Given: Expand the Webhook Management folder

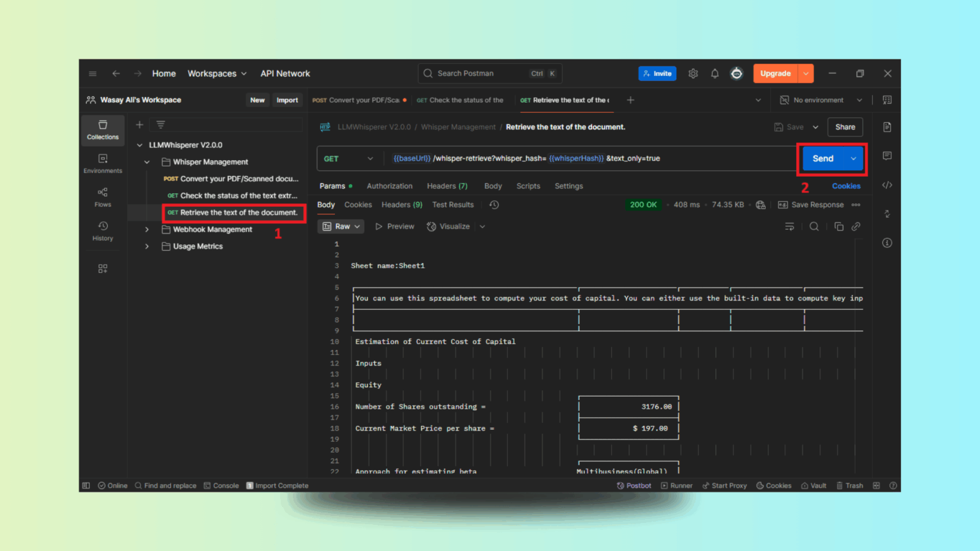Looking at the screenshot, I should click(x=147, y=229).
